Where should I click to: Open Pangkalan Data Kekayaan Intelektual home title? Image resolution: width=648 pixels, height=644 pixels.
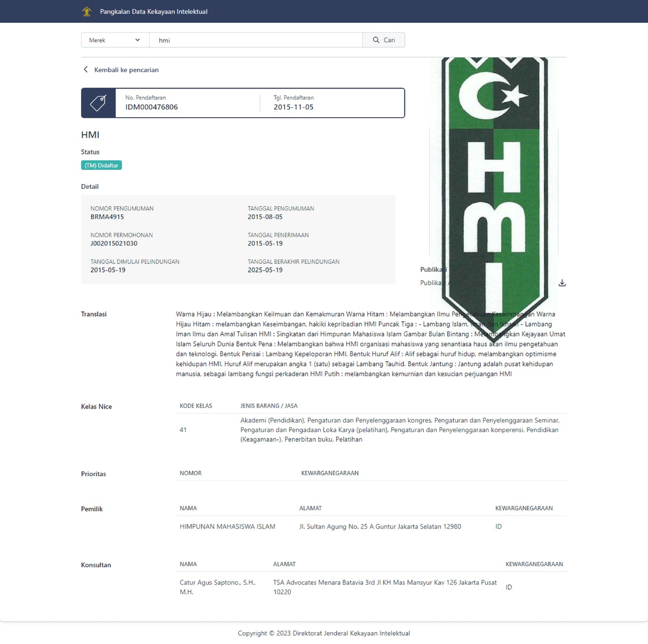[x=153, y=11]
